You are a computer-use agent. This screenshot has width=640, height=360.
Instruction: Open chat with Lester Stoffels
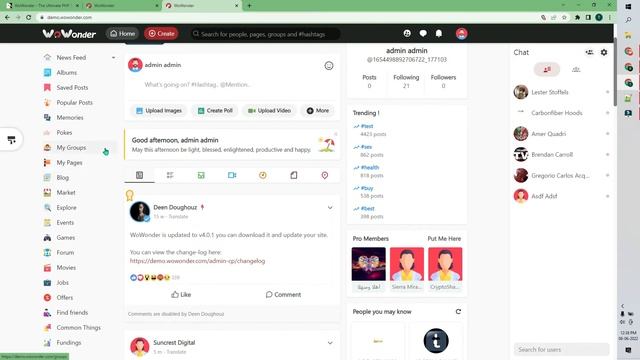[x=562, y=92]
